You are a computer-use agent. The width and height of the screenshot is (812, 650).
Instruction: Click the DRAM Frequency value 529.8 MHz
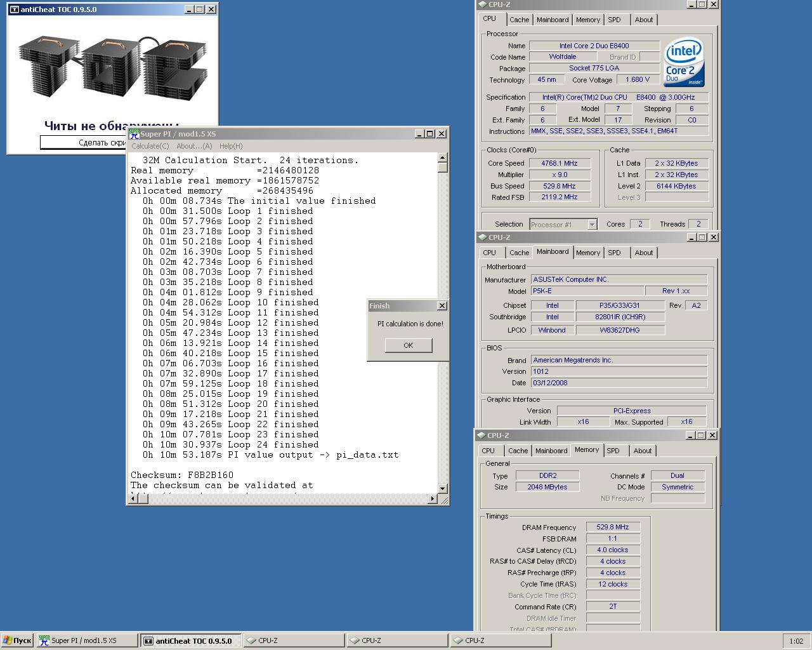click(x=613, y=527)
